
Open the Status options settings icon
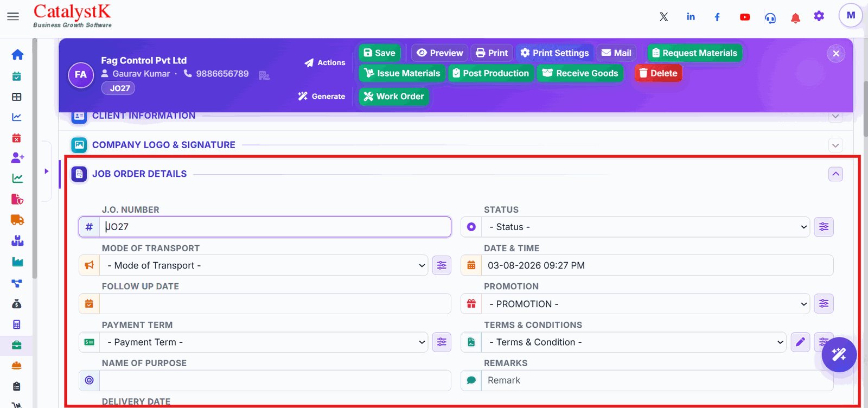coord(824,227)
